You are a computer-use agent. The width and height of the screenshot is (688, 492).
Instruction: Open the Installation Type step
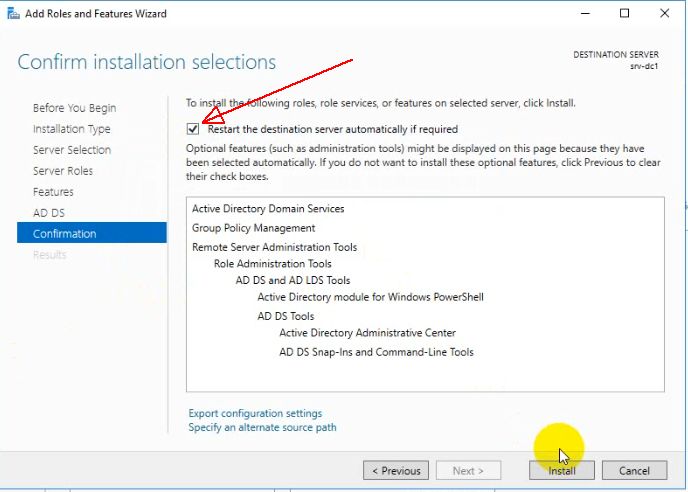point(72,129)
